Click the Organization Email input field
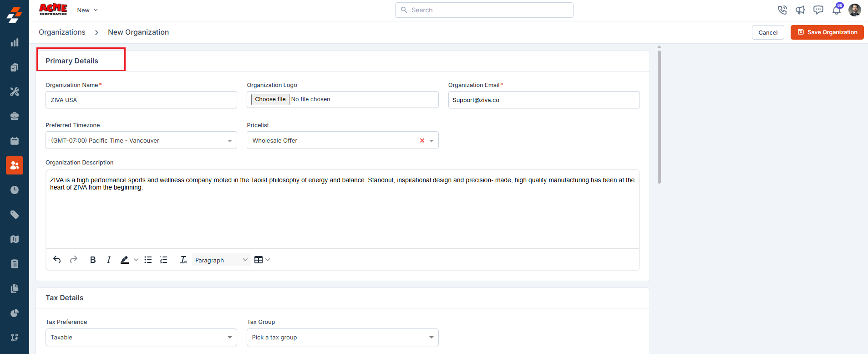The height and width of the screenshot is (354, 868). click(x=544, y=100)
